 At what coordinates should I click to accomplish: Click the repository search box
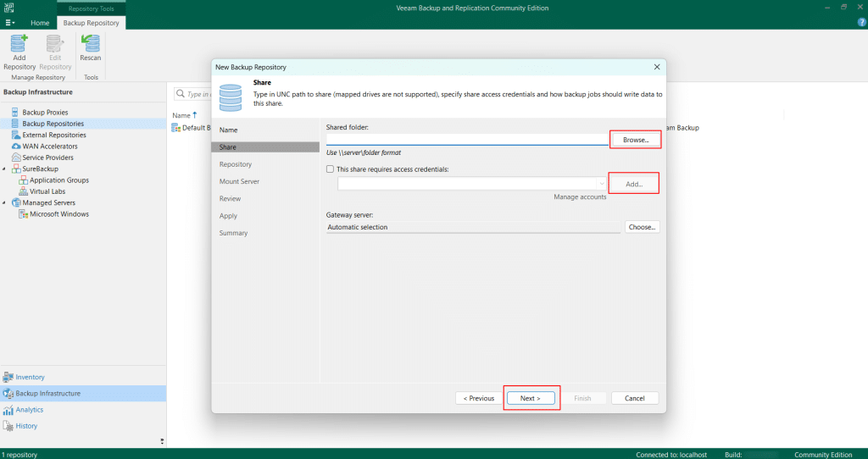click(x=192, y=94)
